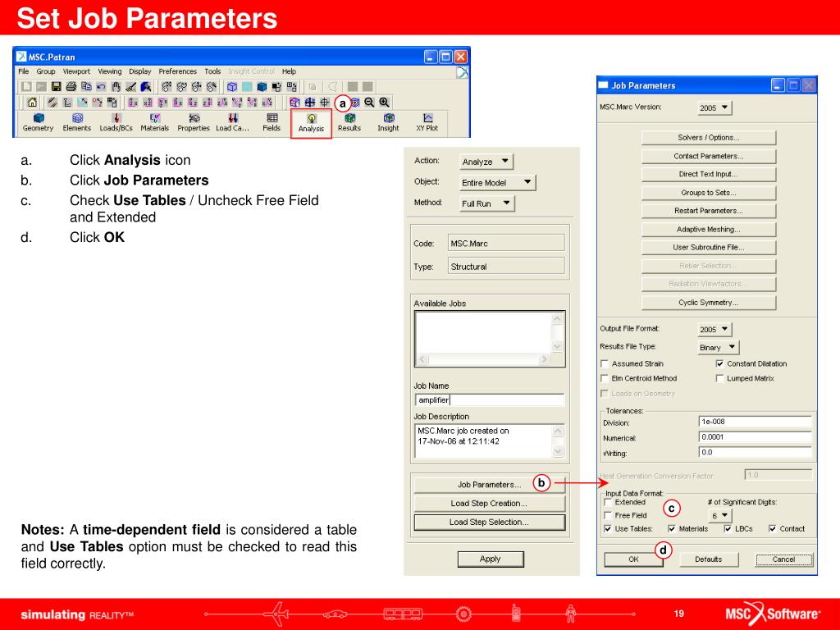Click the broom refresh graphics icon

[x=130, y=86]
